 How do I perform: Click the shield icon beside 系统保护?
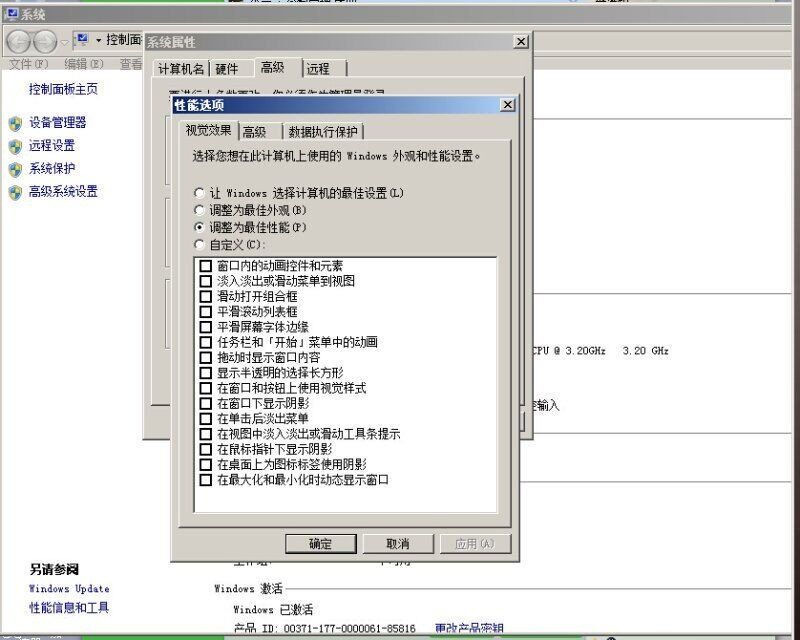point(15,169)
